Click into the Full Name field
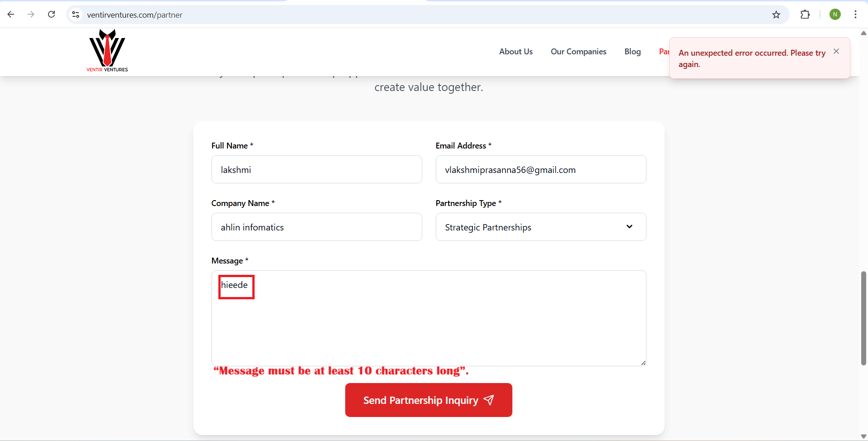Image resolution: width=868 pixels, height=441 pixels. click(316, 170)
